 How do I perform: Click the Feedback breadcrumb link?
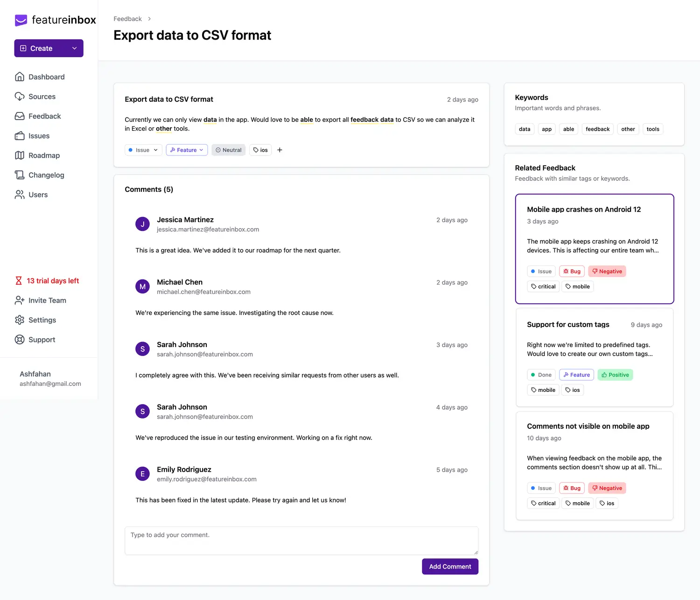[x=127, y=19]
